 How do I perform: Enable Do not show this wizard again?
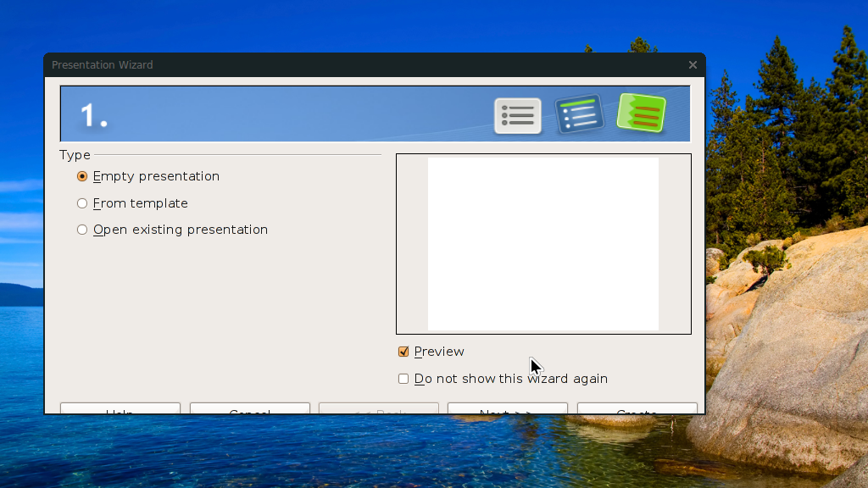click(x=403, y=379)
